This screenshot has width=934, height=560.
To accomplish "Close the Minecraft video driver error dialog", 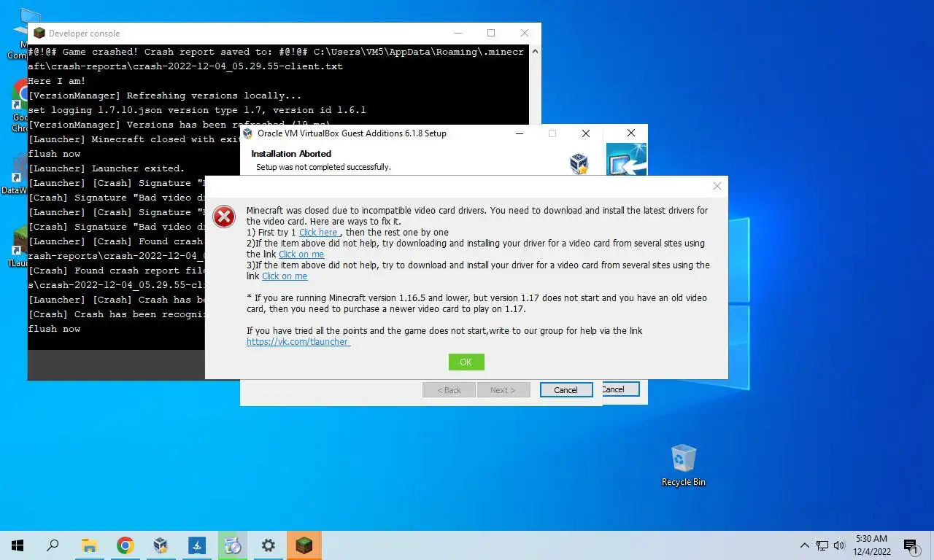I will click(x=717, y=186).
